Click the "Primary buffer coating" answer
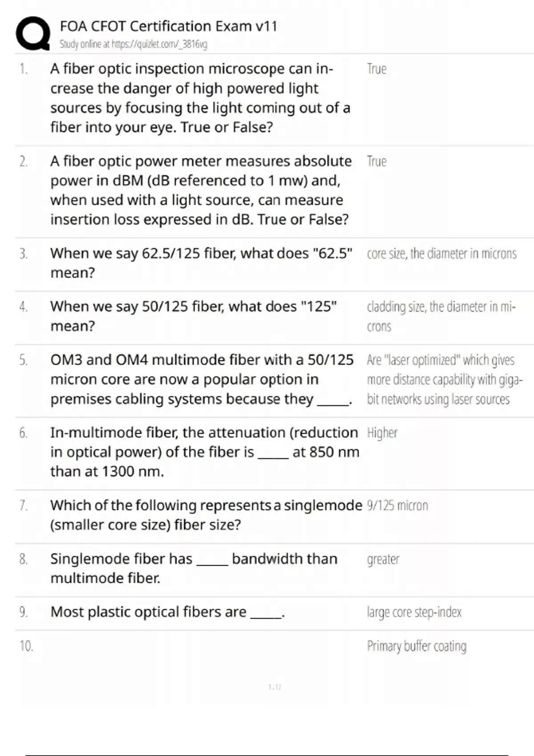 [417, 646]
